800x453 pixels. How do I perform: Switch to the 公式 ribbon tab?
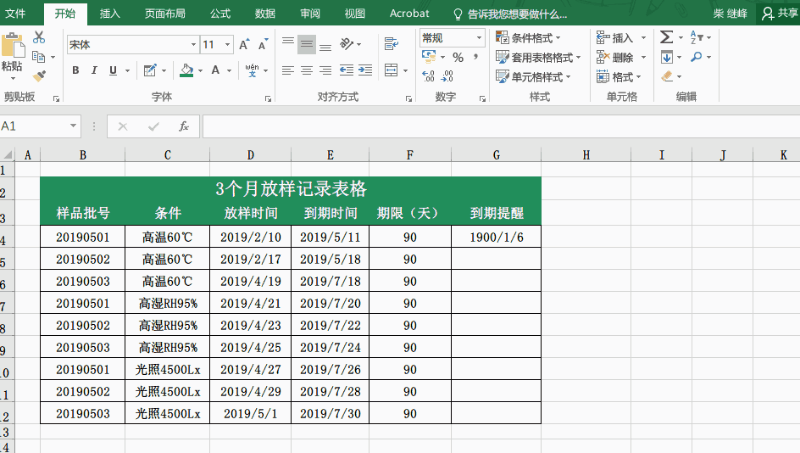[219, 13]
